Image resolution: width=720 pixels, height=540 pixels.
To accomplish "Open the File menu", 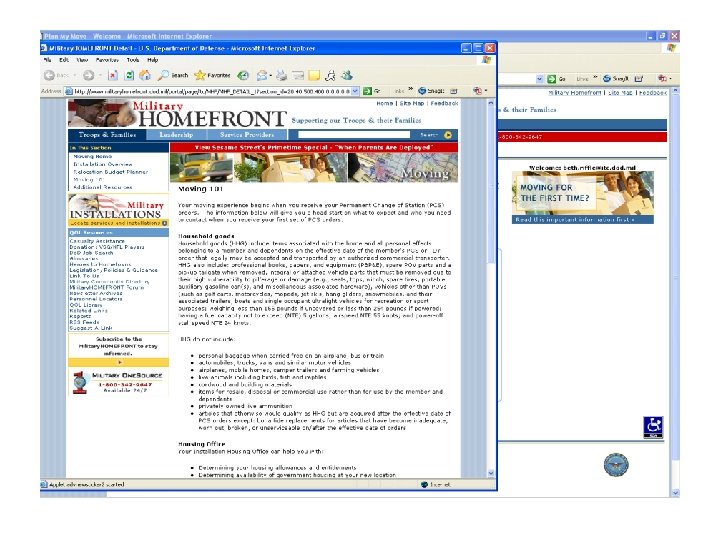I will pos(47,60).
